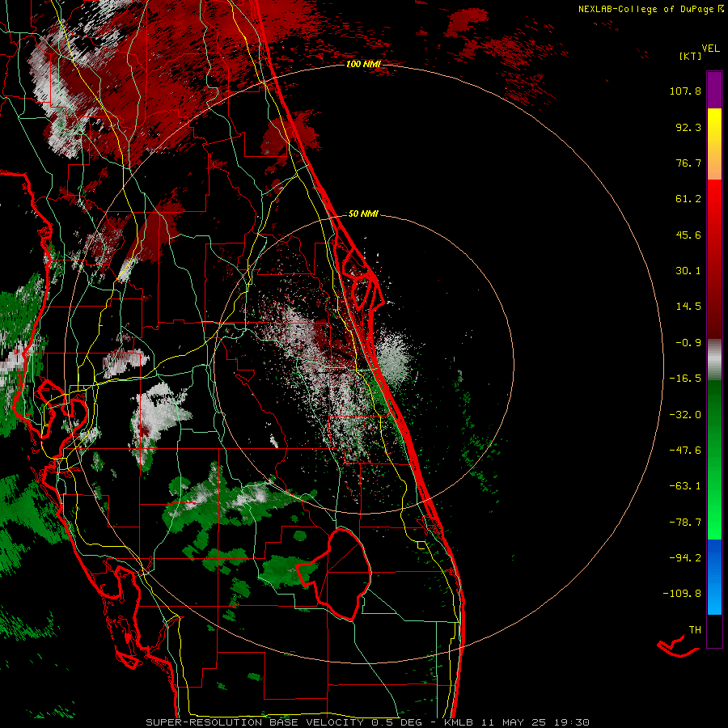The image size is (728, 728).
Task: Click the [KT] units label
Action: pos(690,56)
